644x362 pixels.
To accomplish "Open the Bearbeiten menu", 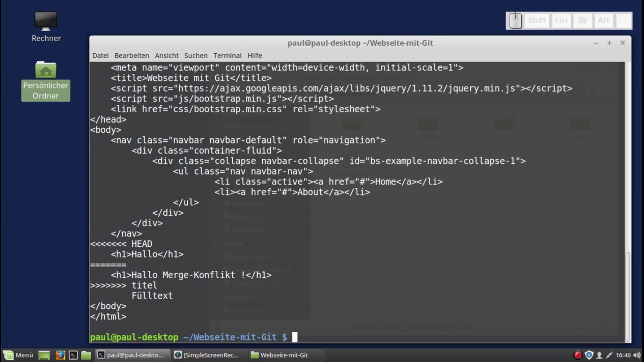I will 132,56.
